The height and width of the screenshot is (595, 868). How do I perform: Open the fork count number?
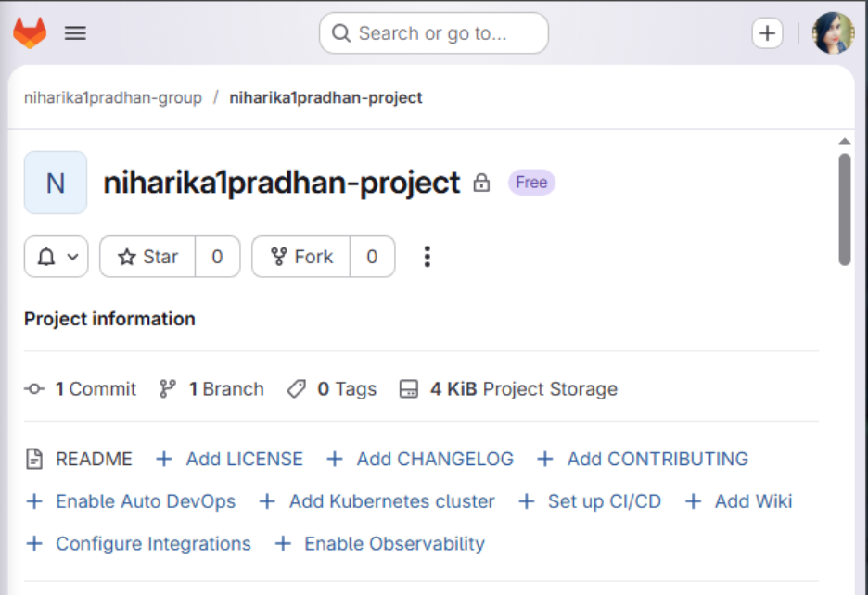point(372,257)
